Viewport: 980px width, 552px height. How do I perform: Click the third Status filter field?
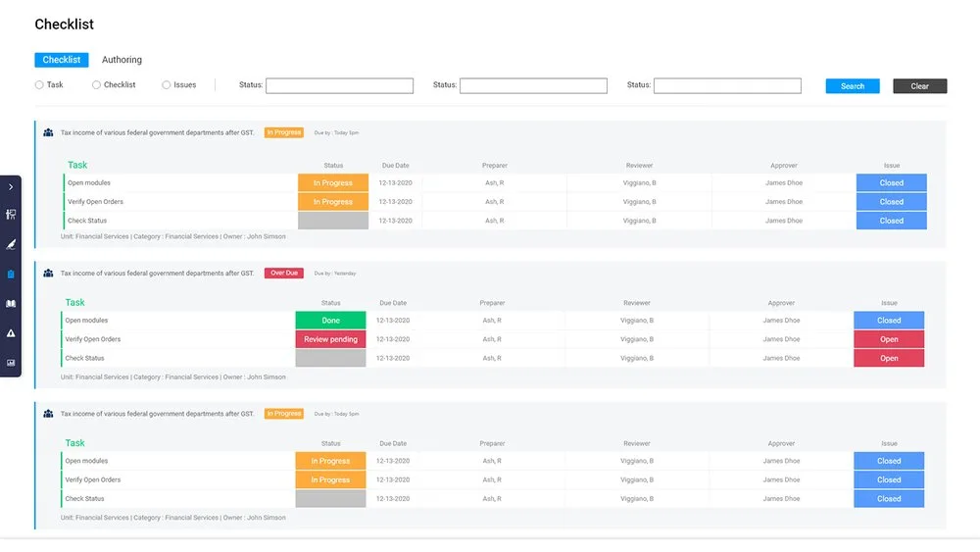click(x=727, y=85)
